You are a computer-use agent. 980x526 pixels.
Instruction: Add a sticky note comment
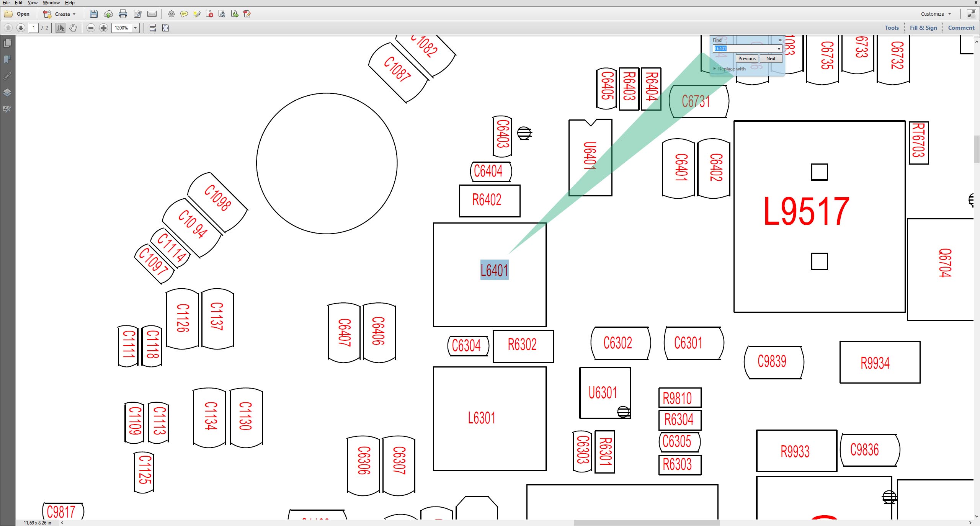[184, 14]
